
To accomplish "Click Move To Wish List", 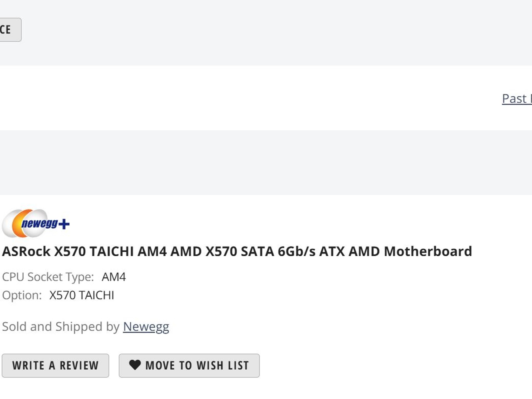I will coord(189,365).
